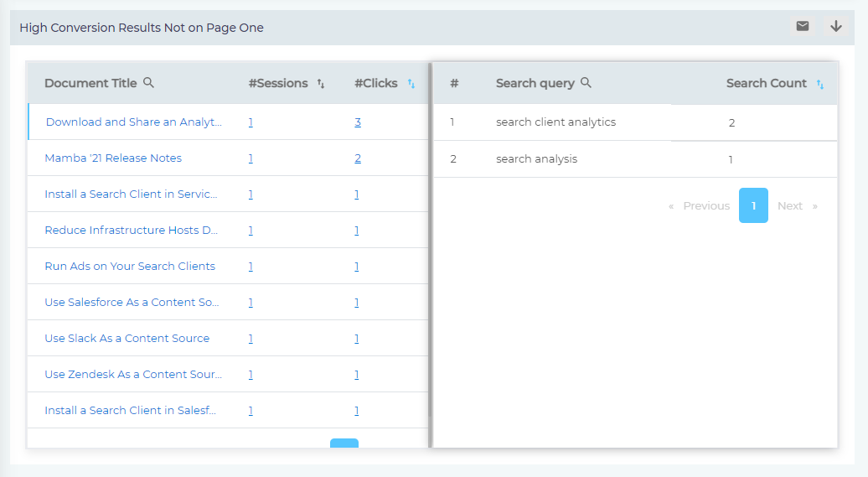Select 'search client analytics' query row
Screen dimensions: 868x477
pos(555,122)
